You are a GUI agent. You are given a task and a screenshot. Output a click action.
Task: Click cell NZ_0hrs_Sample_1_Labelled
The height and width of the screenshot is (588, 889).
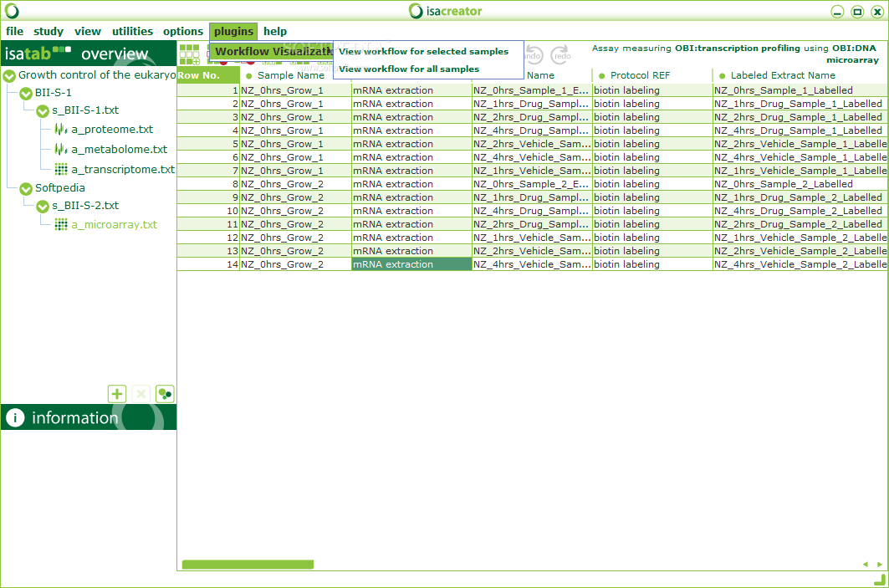(800, 90)
